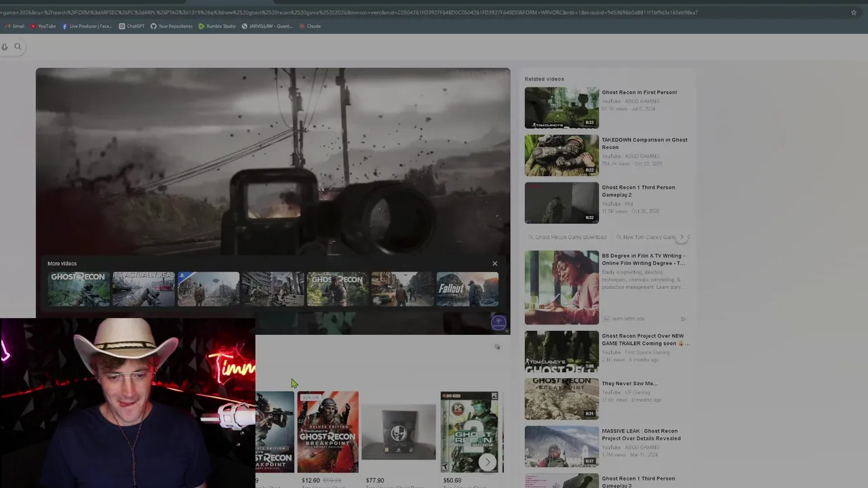Open the Ghost Recon 2 PC $50.68 product
This screenshot has height=488, width=868.
click(469, 432)
